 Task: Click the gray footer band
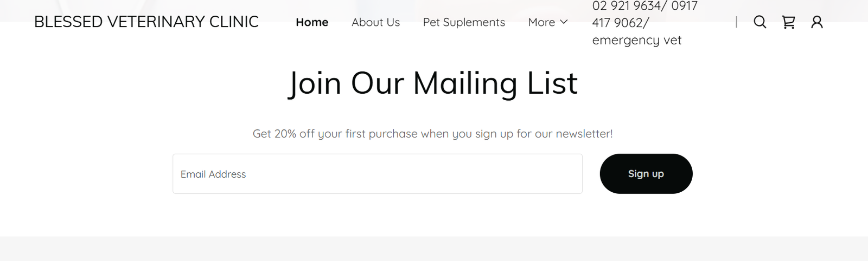click(434, 249)
